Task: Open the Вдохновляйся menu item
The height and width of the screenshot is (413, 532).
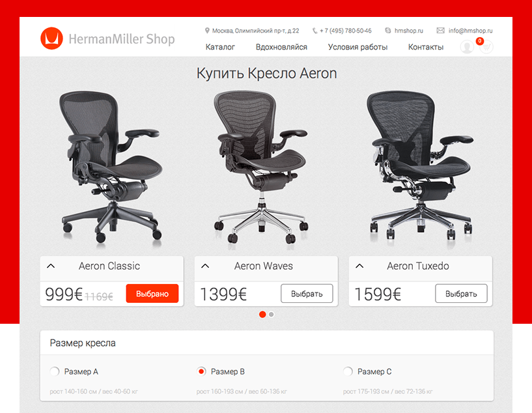Action: click(281, 47)
